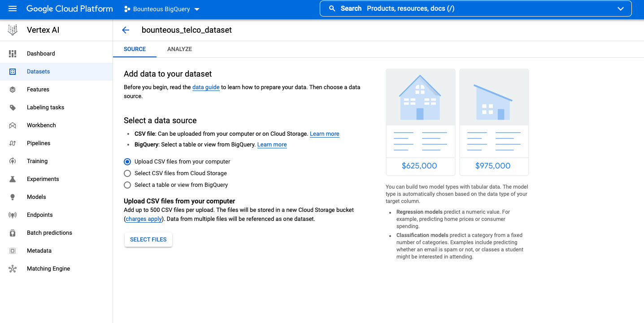Click Learn more for BigQuery

tap(272, 145)
